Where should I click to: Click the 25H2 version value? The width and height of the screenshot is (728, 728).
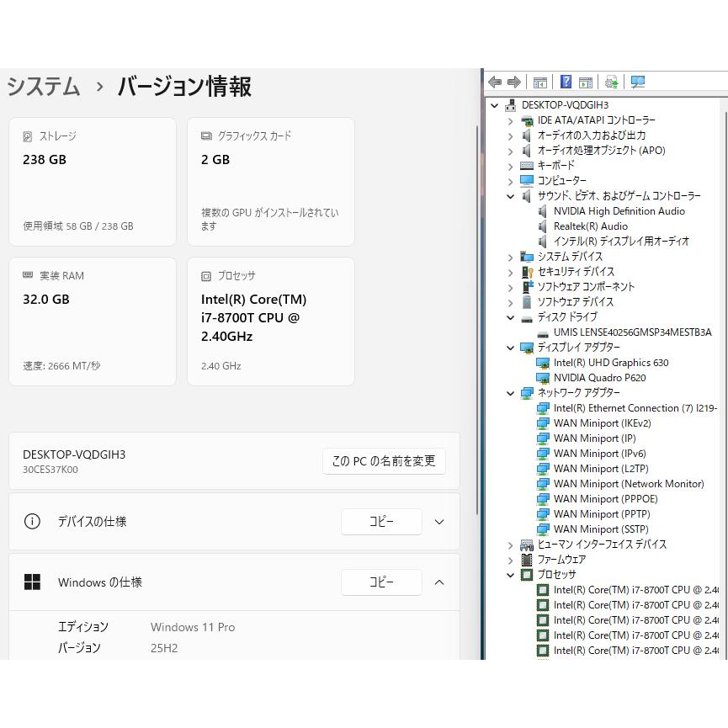[164, 648]
